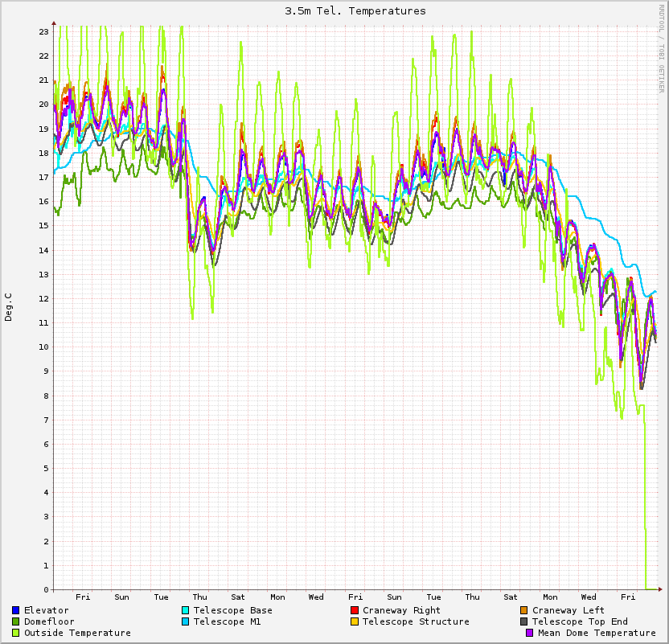Click the cyan Telescope Base legend swatch

186,610
